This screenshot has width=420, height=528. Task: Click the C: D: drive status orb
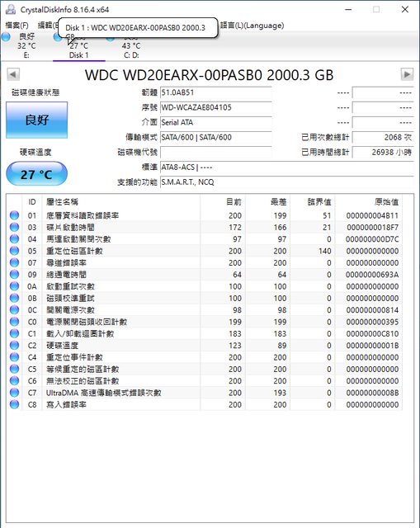tap(110, 38)
